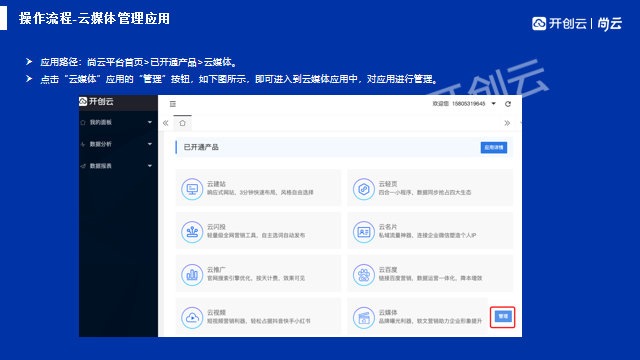Expand the 数据分析 sidebar menu arrow
Screen dimensions: 640x360
[x=150, y=144]
